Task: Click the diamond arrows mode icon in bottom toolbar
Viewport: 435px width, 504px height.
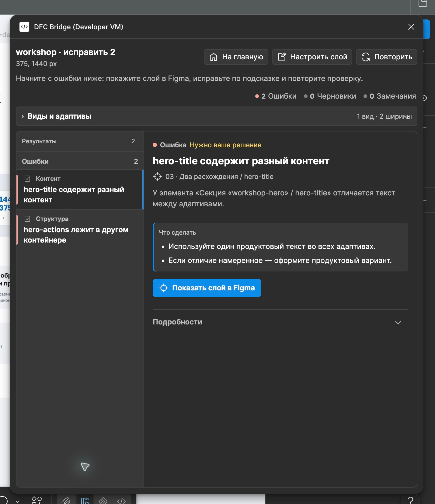Action: pyautogui.click(x=103, y=500)
